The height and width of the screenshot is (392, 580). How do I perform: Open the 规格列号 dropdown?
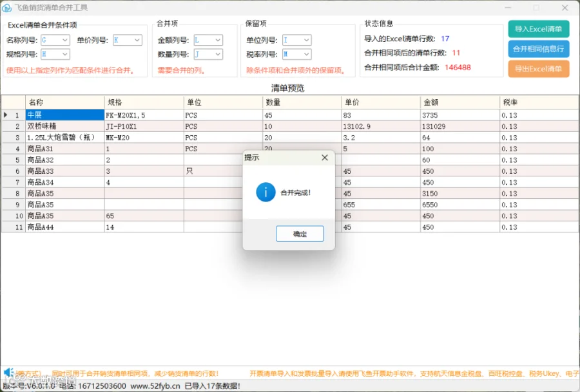pos(55,54)
